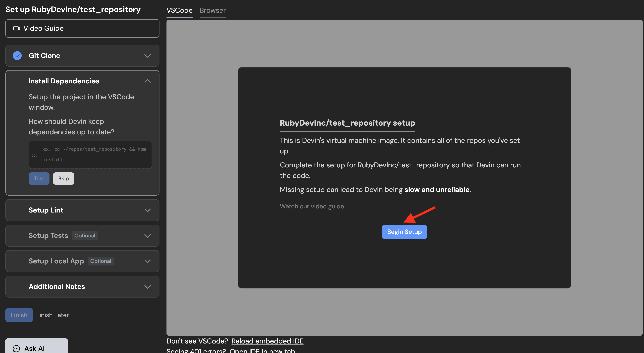Viewport: 644px width, 353px height.
Task: Switch to the Browser tab
Action: coord(212,10)
